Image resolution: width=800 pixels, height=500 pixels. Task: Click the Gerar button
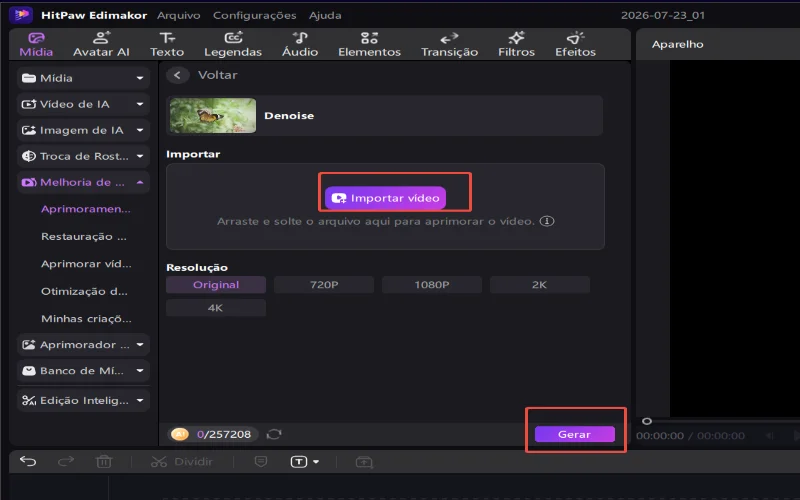pyautogui.click(x=574, y=434)
